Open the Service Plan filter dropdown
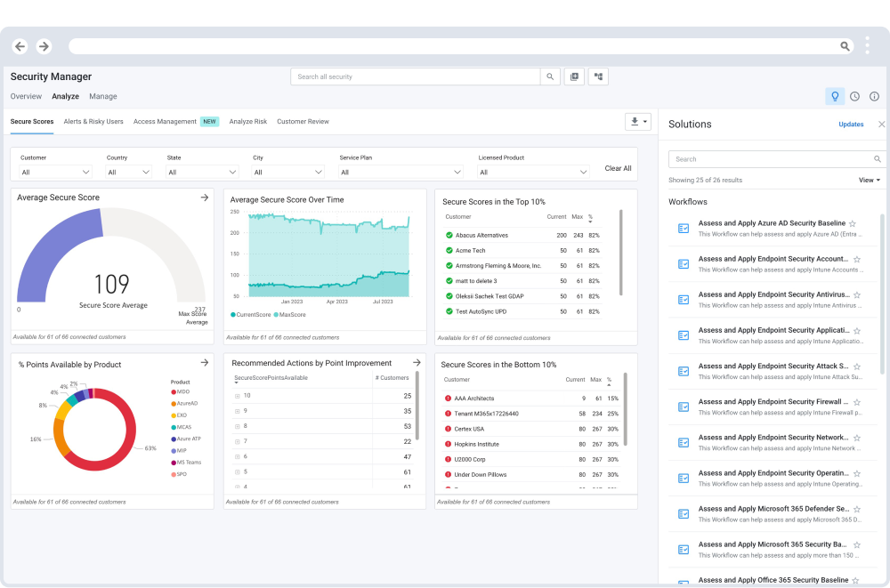 [400, 172]
